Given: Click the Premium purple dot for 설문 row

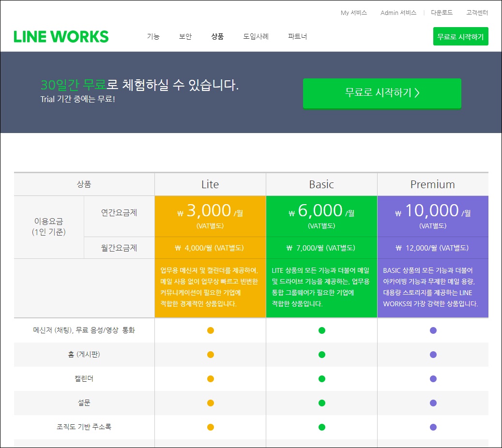Looking at the screenshot, I should (433, 403).
